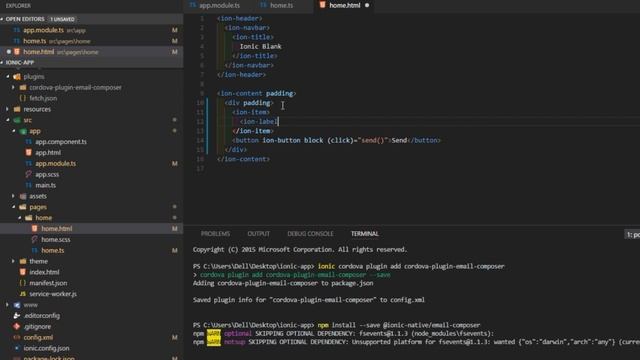Switch to Output panel tab
The height and width of the screenshot is (360, 640).
(x=258, y=234)
